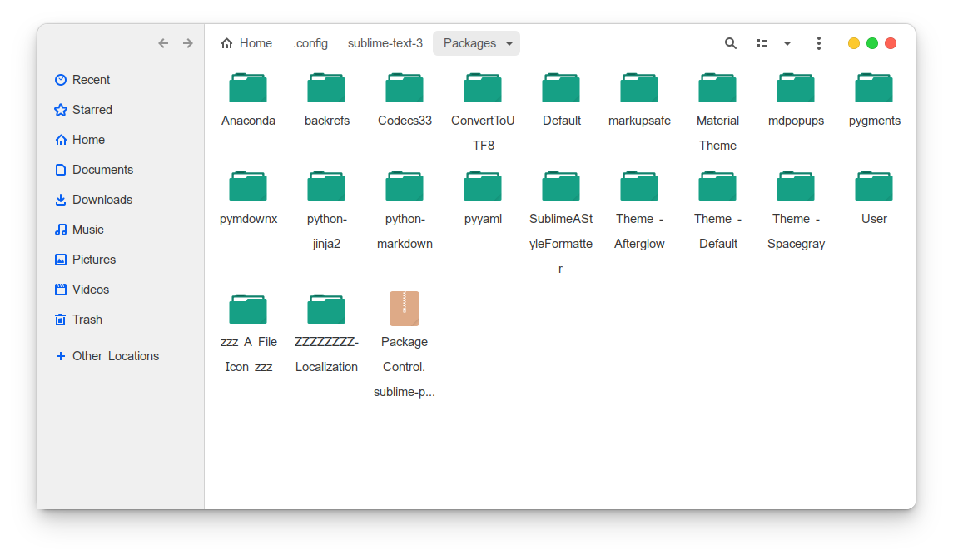Open Packages breadcrumb dropdown
This screenshot has width=953, height=560.
(476, 43)
